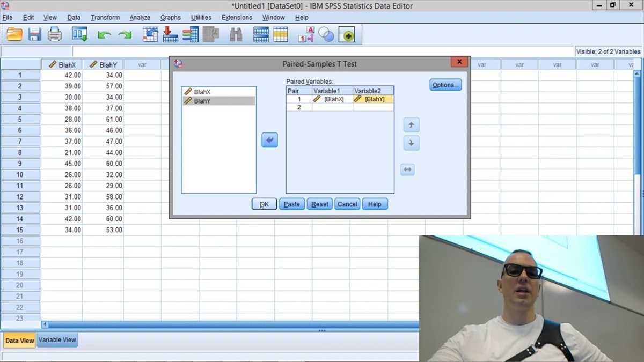This screenshot has width=644, height=362.
Task: Click the Go to variable red-arrow icon
Action: click(x=170, y=35)
